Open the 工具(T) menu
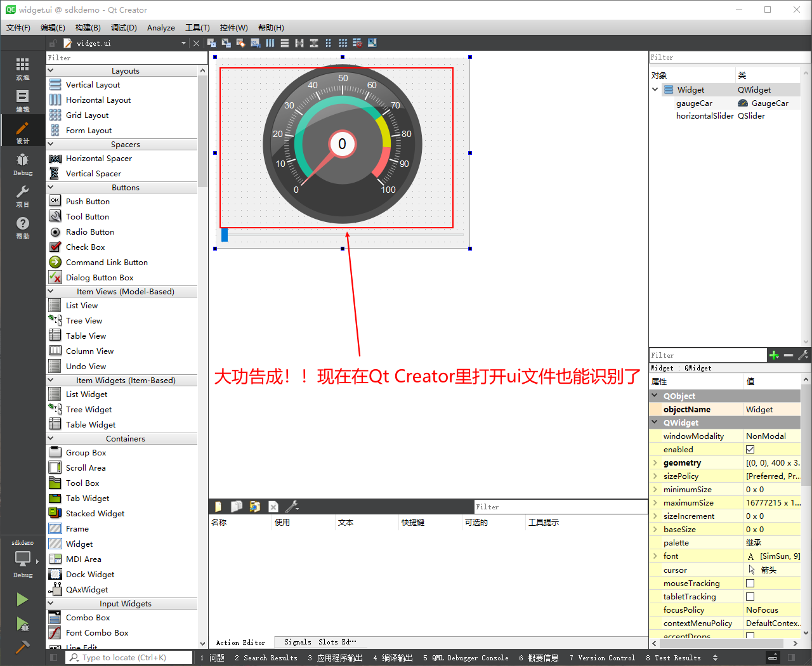Screen dimensions: 812x666 click(x=198, y=27)
